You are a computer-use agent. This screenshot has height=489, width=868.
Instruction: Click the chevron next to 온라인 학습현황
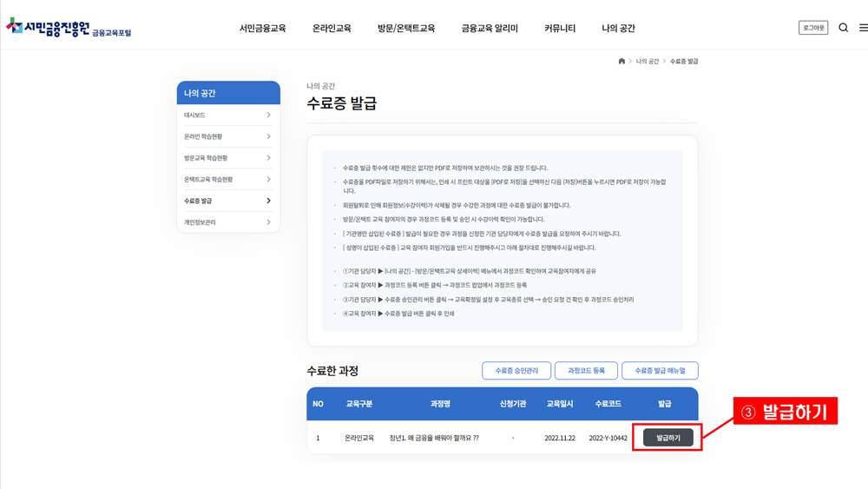(x=268, y=136)
